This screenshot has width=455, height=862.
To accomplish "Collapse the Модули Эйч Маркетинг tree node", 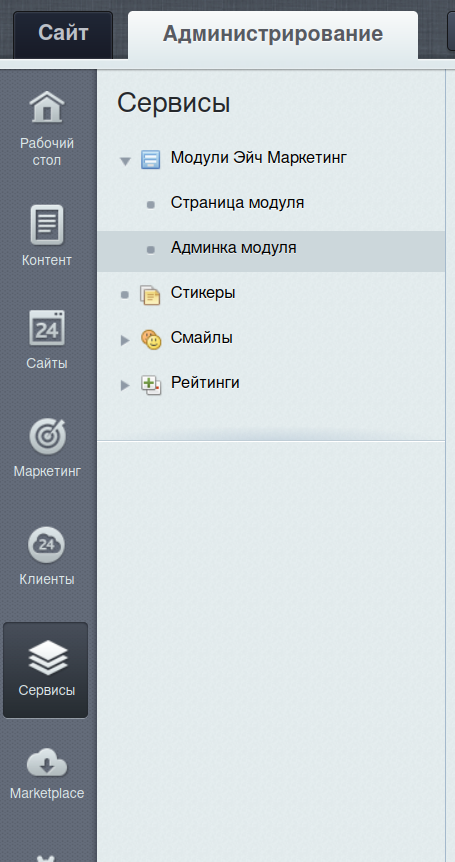I will (126, 161).
